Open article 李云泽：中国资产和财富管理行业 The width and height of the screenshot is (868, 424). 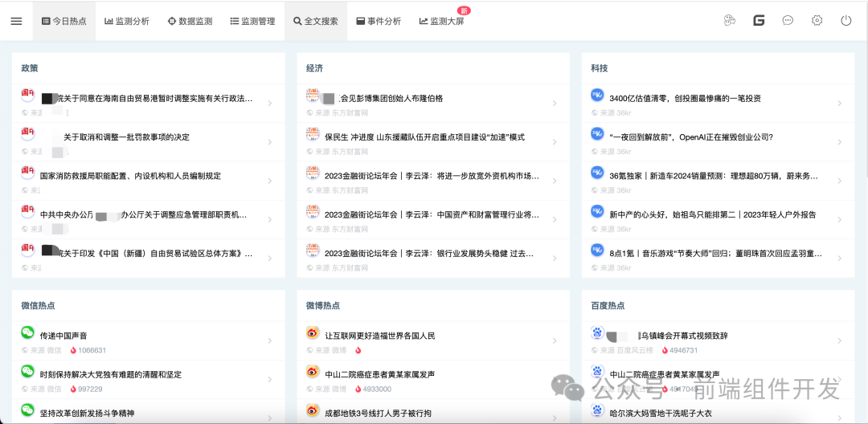(x=432, y=214)
